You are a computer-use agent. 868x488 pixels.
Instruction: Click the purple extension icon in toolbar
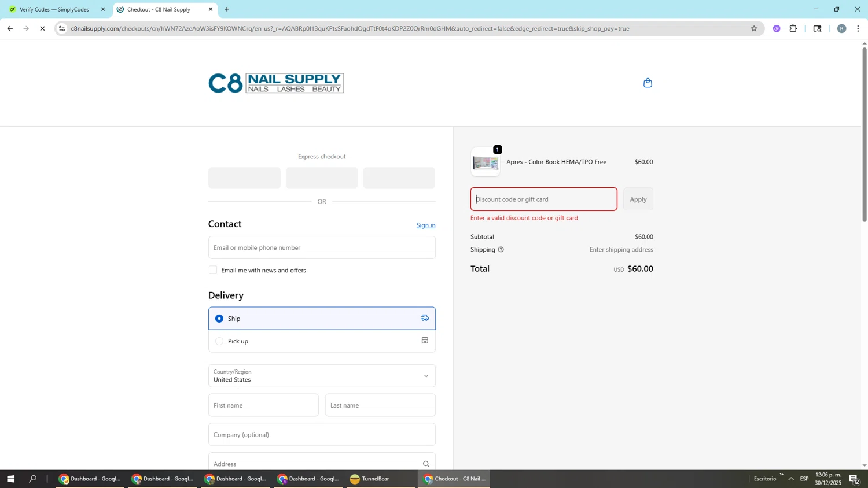tap(777, 28)
